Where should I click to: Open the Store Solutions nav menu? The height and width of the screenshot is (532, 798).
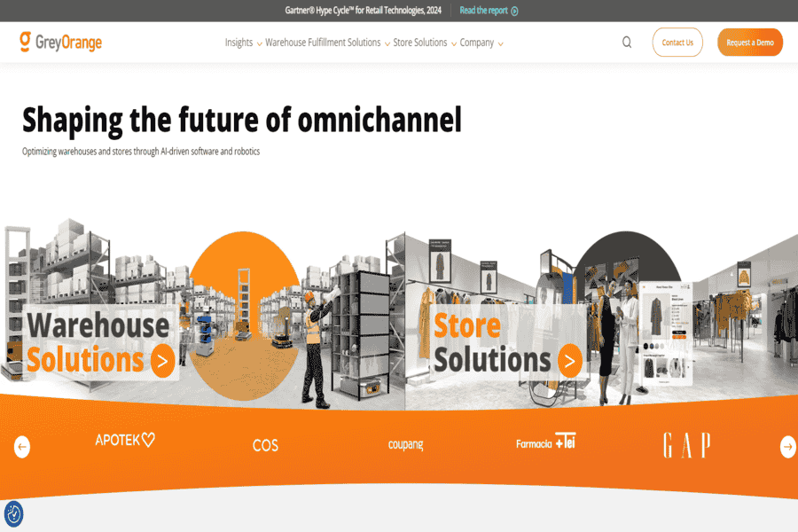click(x=420, y=43)
